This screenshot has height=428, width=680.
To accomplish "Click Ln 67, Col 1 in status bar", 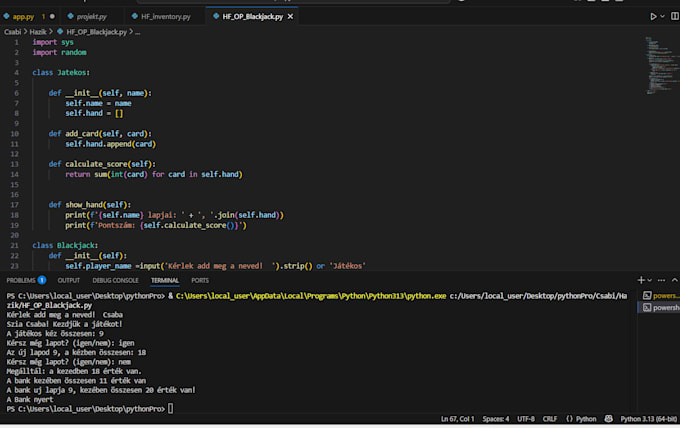I will [x=458, y=419].
